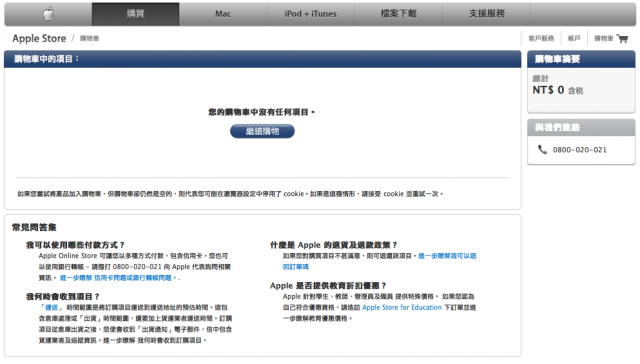Click the Apple Store breadcrumb link

(x=39, y=38)
